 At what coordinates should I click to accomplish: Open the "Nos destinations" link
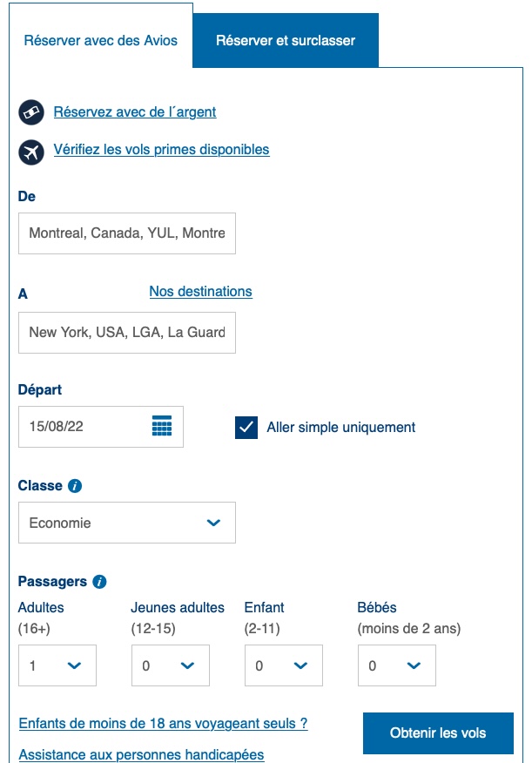click(200, 291)
